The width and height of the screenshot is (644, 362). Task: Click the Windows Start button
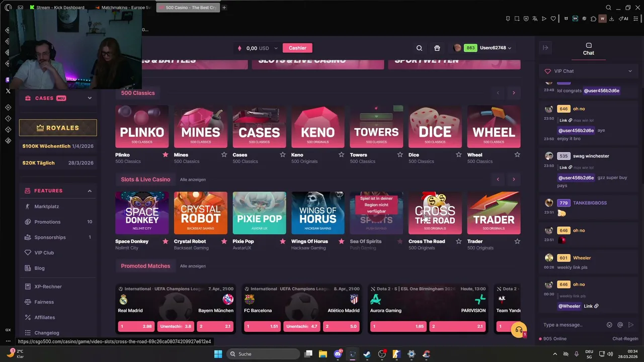(x=218, y=354)
